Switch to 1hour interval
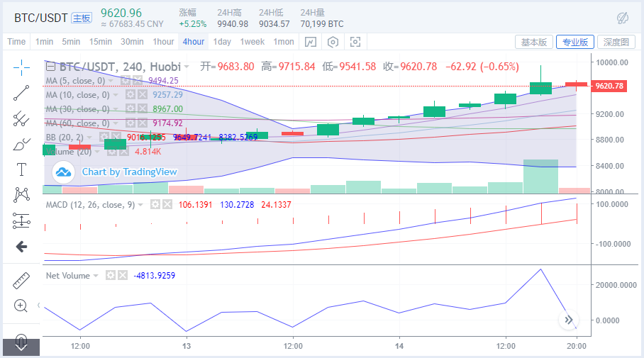 point(163,42)
